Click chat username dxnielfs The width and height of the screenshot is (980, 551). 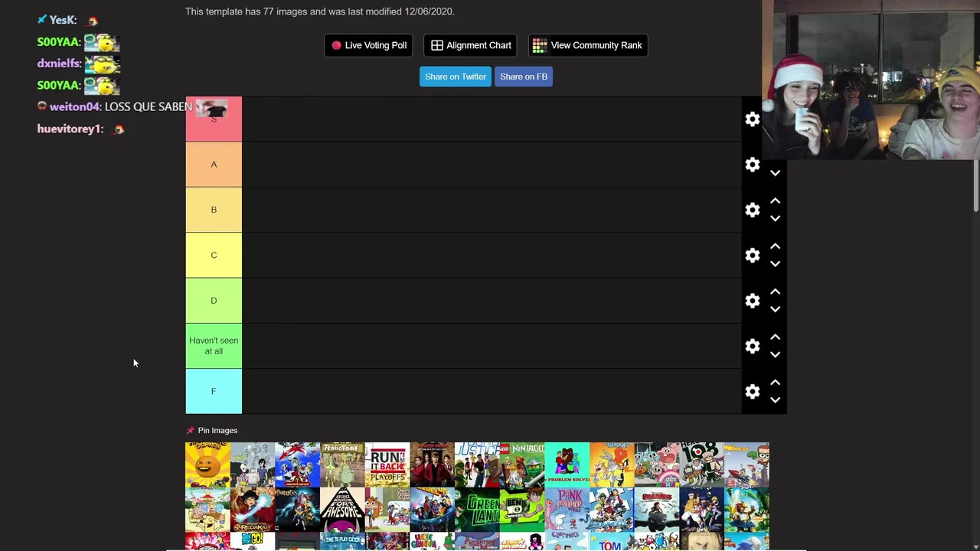(x=58, y=64)
